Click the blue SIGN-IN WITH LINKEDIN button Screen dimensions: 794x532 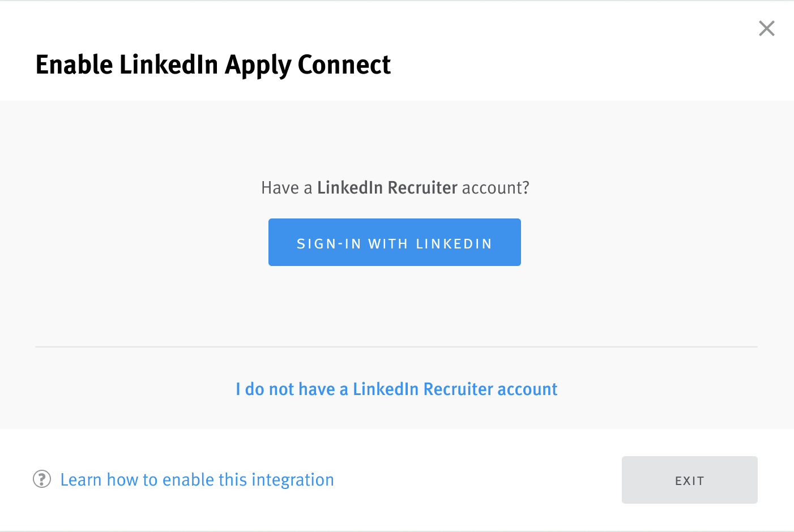(394, 242)
